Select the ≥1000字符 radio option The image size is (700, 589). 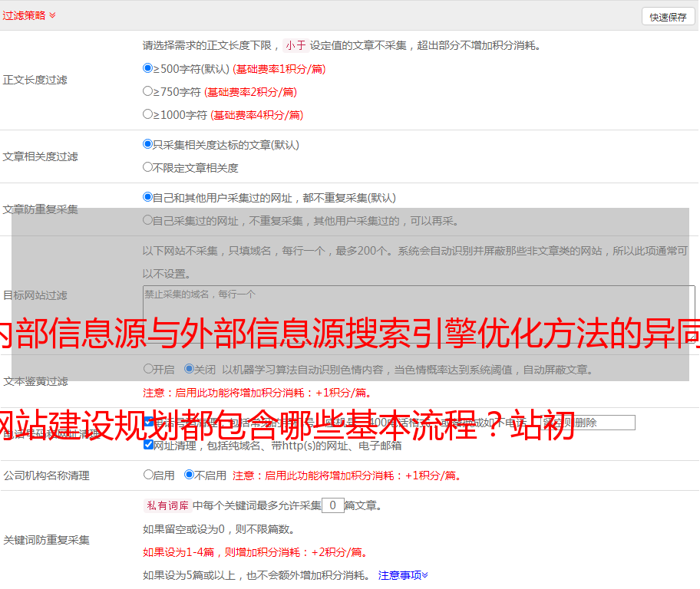(x=148, y=114)
